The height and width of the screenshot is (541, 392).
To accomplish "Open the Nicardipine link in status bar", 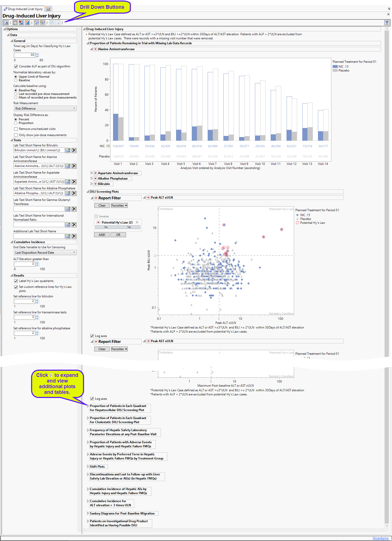I will (x=380, y=538).
